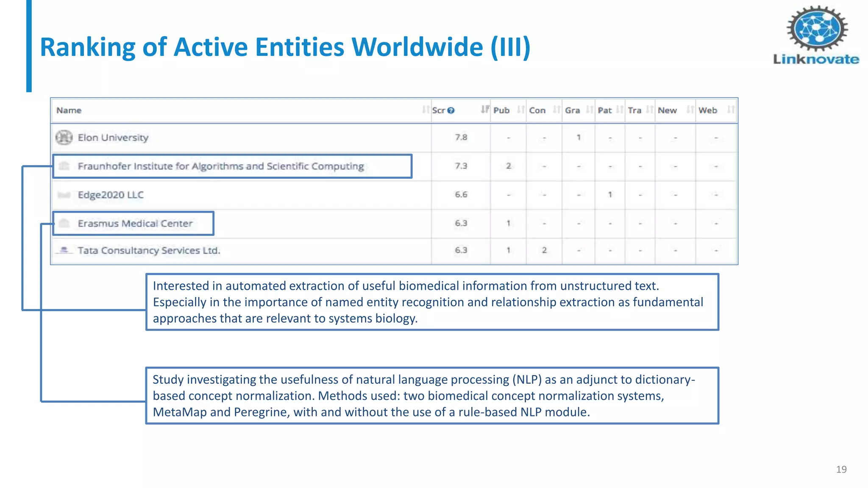
Task: Click Fraunhofer Pub value 2
Action: (x=508, y=166)
